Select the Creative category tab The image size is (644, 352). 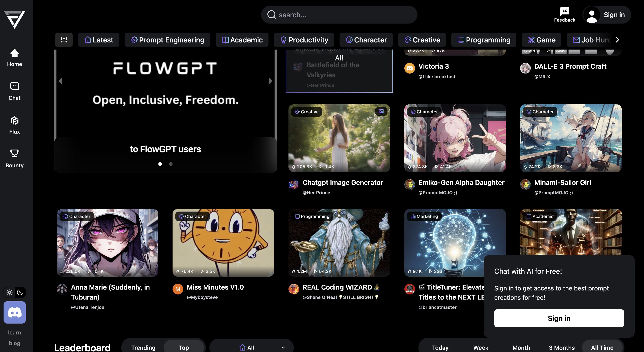pos(422,40)
